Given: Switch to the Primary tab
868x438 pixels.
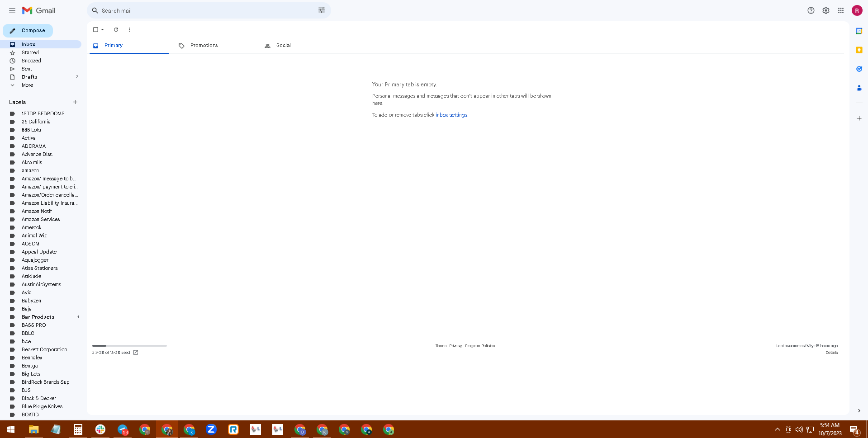Looking at the screenshot, I should pos(129,45).
